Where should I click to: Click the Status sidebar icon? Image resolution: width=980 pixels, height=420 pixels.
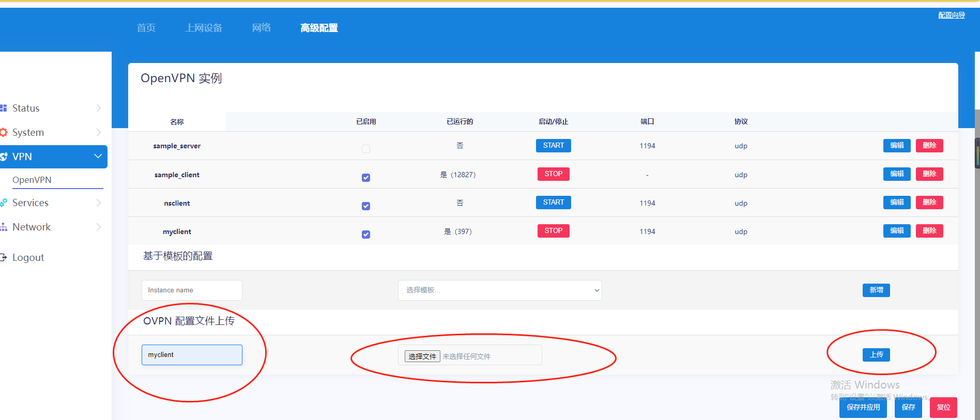[4, 108]
